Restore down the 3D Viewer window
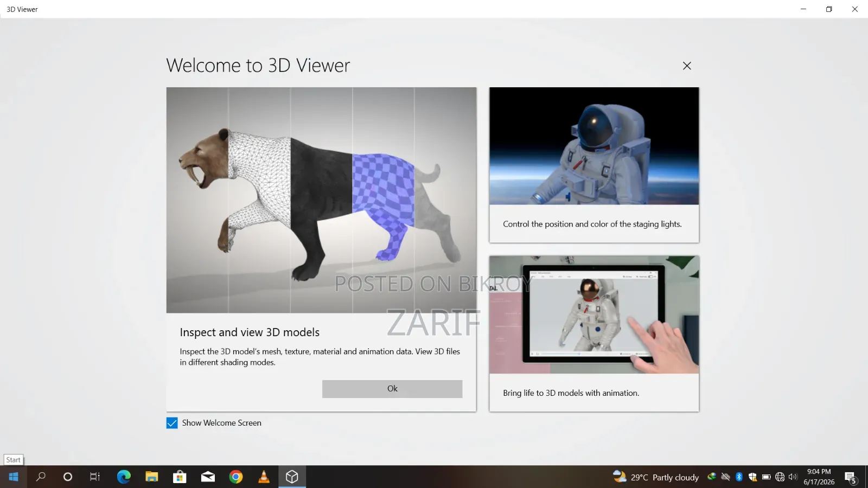 click(829, 9)
